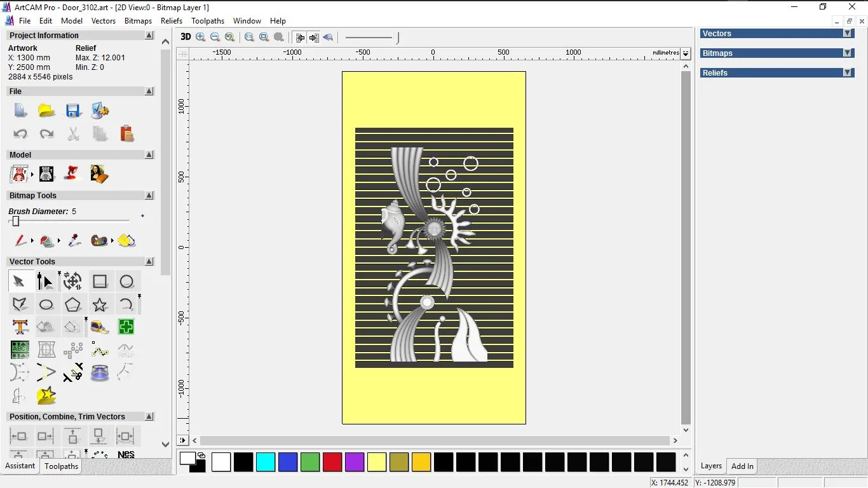Collapse the Bitmap Tools section
The image size is (868, 488).
(149, 196)
